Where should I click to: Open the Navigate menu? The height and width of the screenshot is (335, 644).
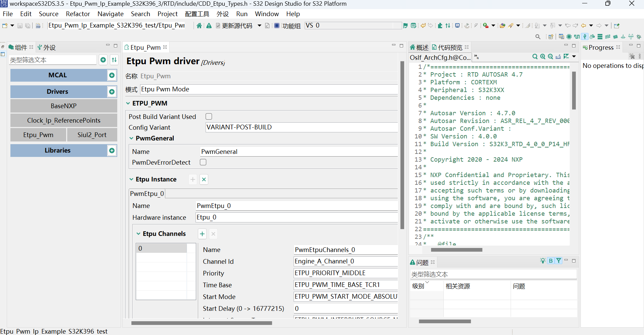(x=110, y=14)
